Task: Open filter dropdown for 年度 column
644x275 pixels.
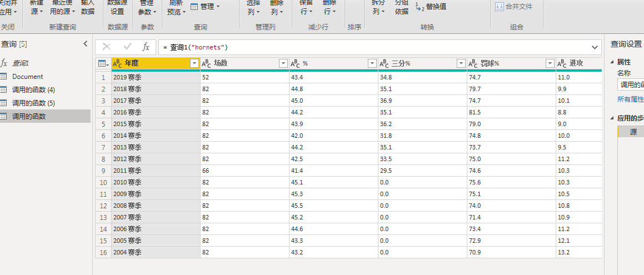Action: (194, 64)
